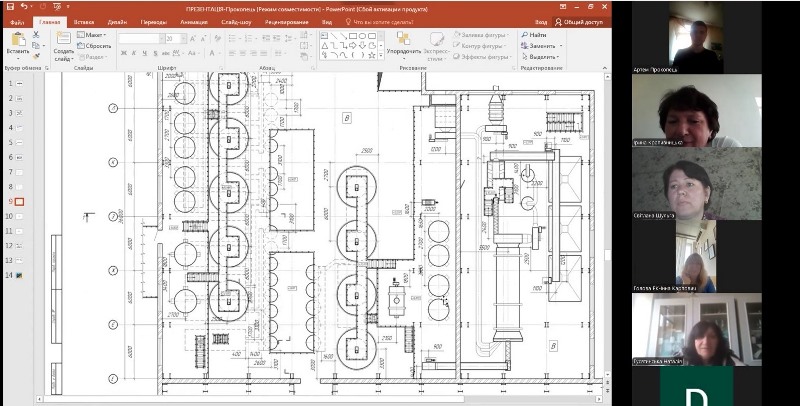The width and height of the screenshot is (800, 406).
Task: Center text in Абзац group
Action: [242, 53]
